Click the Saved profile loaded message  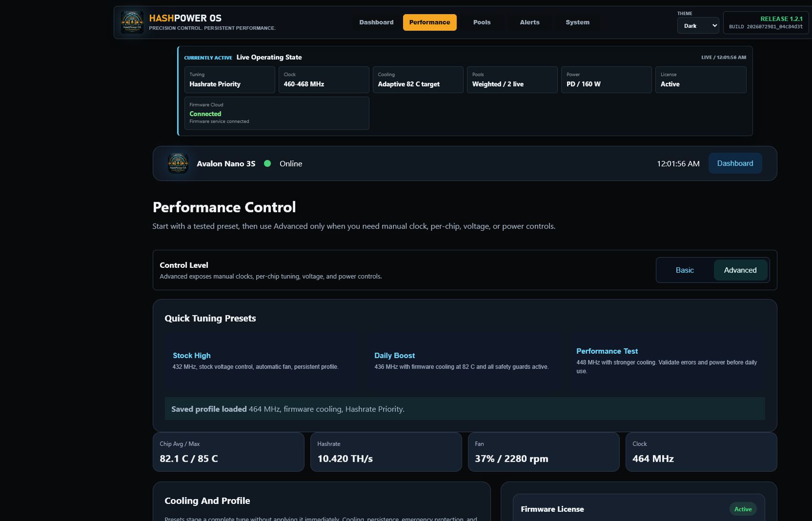465,409
